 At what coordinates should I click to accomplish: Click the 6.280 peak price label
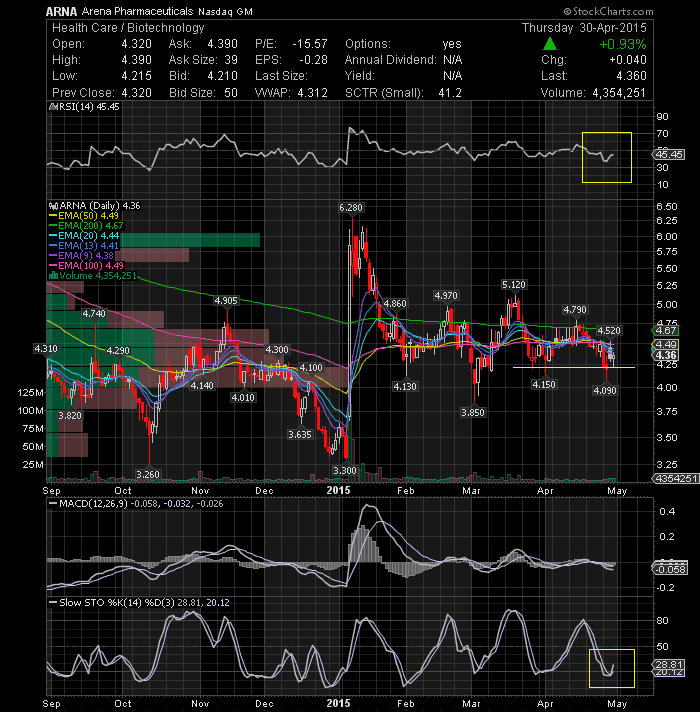coord(351,208)
